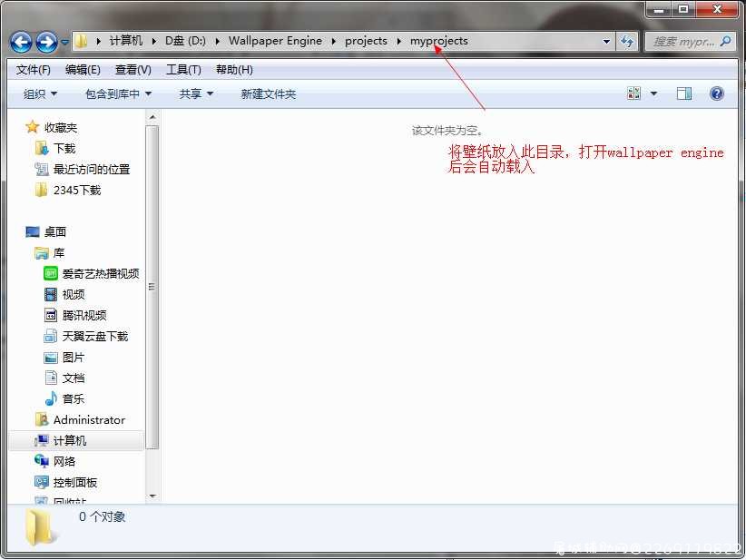
Task: Expand arrow after D盘 (D:) breadcrumb
Action: (x=218, y=42)
